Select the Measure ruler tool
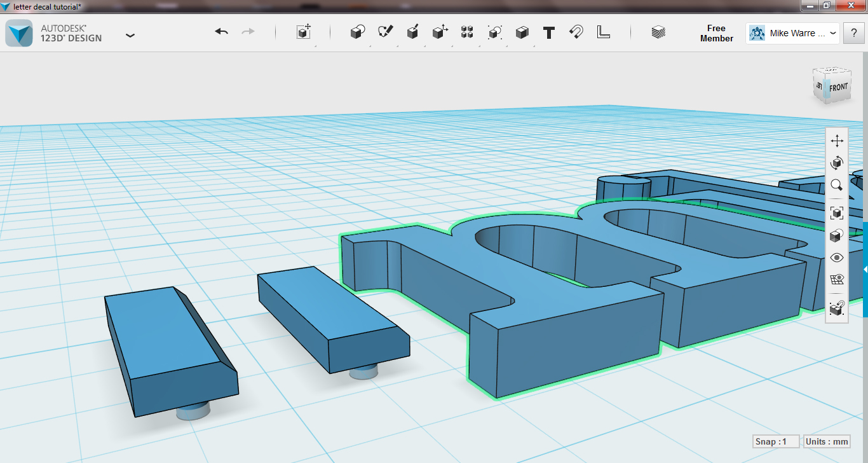Screen dimensions: 868x463 (604, 32)
